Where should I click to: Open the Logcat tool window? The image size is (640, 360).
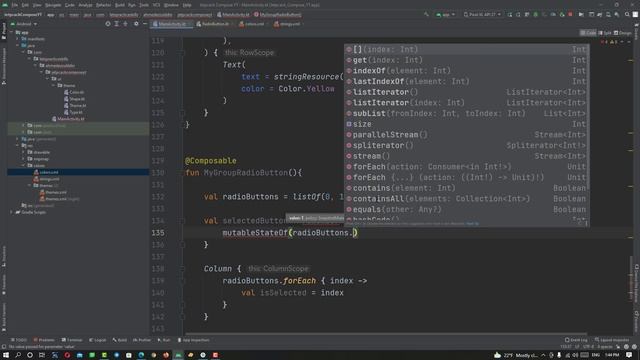[x=98, y=340]
